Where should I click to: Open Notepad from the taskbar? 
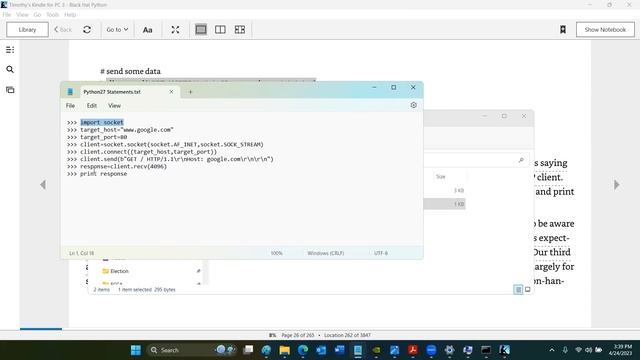click(x=358, y=350)
